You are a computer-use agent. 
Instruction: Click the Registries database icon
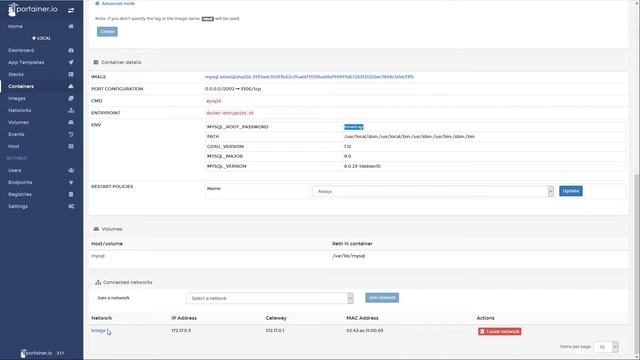tap(71, 194)
